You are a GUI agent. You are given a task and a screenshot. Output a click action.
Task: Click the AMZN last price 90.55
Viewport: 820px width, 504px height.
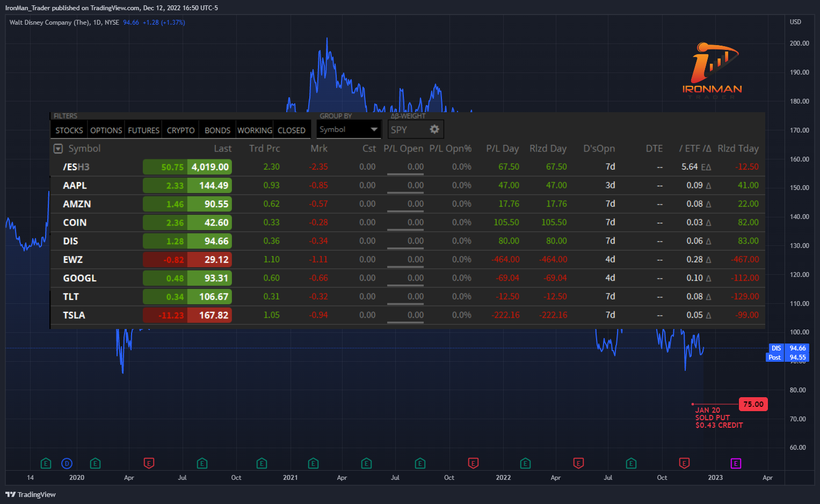click(x=209, y=204)
